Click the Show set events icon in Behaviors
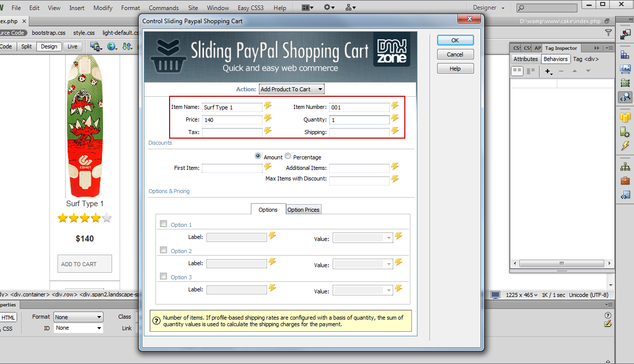This screenshot has height=364, width=634. (517, 72)
